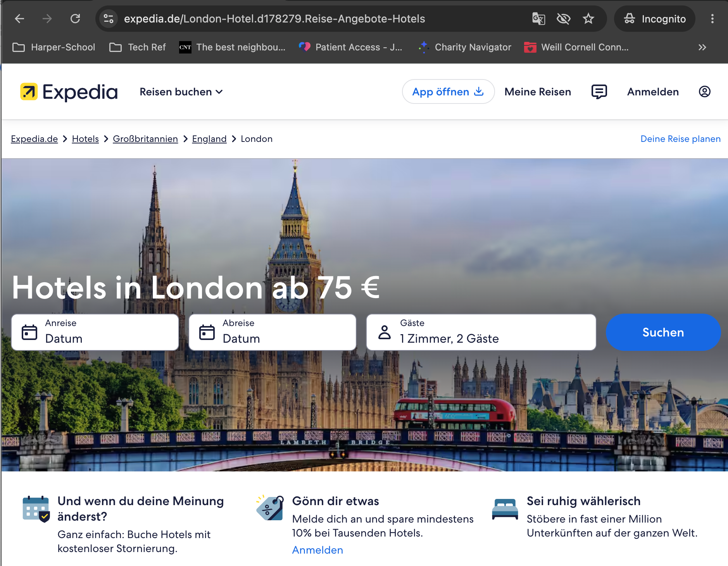Click the 'Gönn dir etwas' heading
The width and height of the screenshot is (728, 566).
[x=336, y=501]
